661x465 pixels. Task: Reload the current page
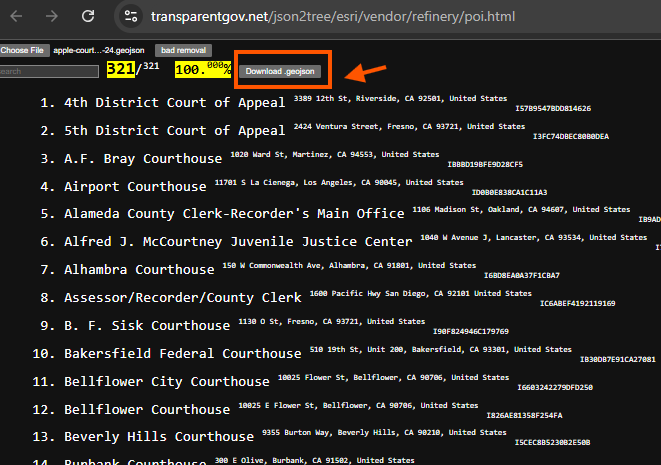point(88,17)
